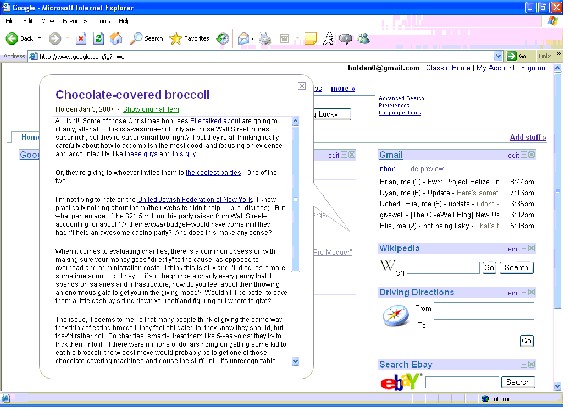
Task: Click edit on the Gmail module
Action: coord(513,155)
